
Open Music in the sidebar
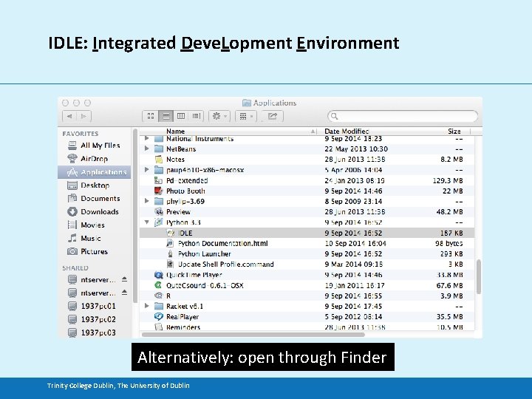click(x=94, y=238)
